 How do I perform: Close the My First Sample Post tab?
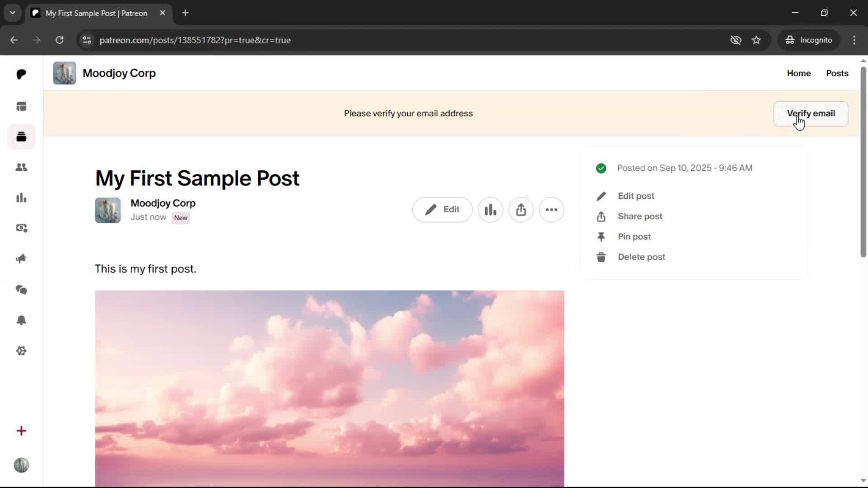pyautogui.click(x=162, y=13)
